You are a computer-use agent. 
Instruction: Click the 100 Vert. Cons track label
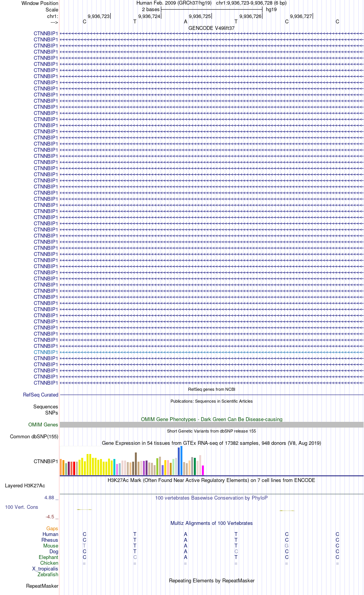coord(21,507)
